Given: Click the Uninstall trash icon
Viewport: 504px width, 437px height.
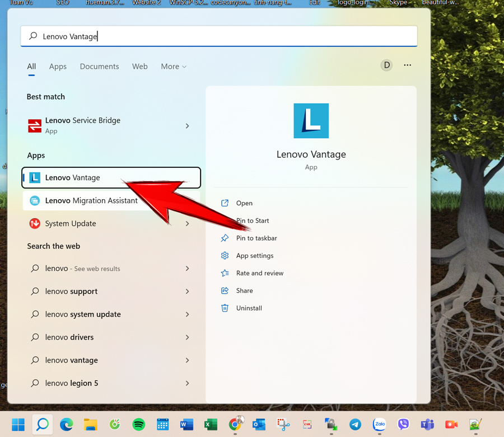Looking at the screenshot, I should 225,308.
